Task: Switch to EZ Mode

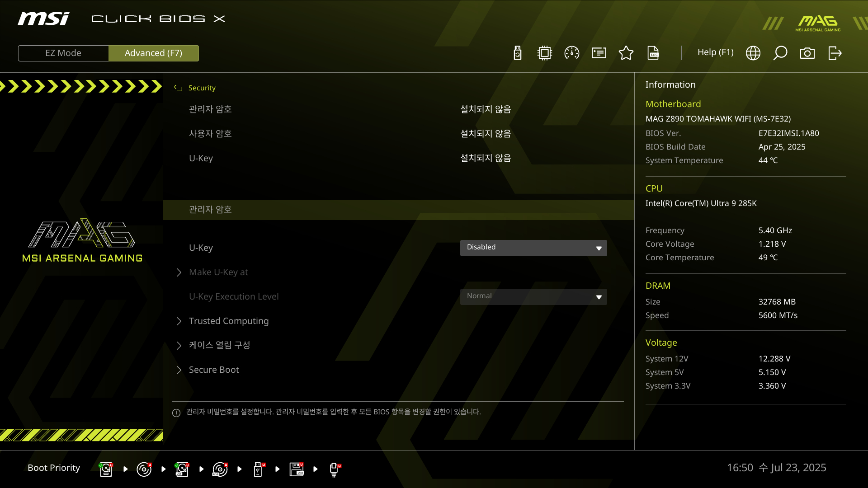Action: pos(63,53)
